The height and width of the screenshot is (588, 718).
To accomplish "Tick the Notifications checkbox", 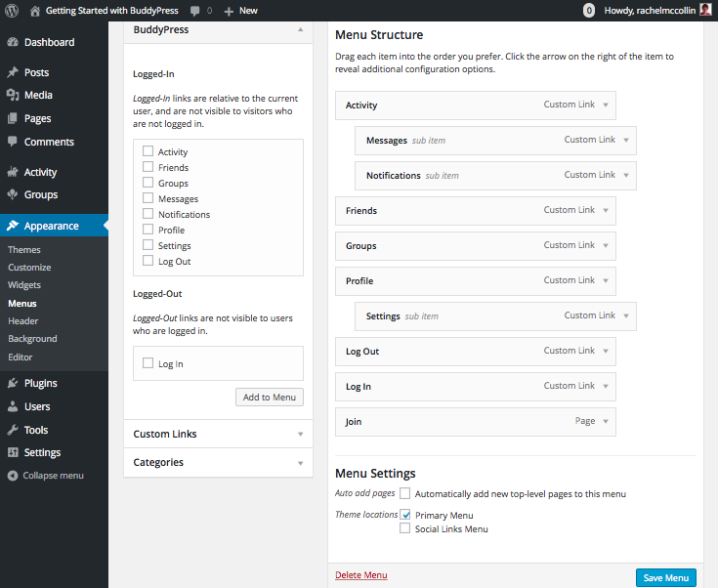I will click(x=148, y=213).
